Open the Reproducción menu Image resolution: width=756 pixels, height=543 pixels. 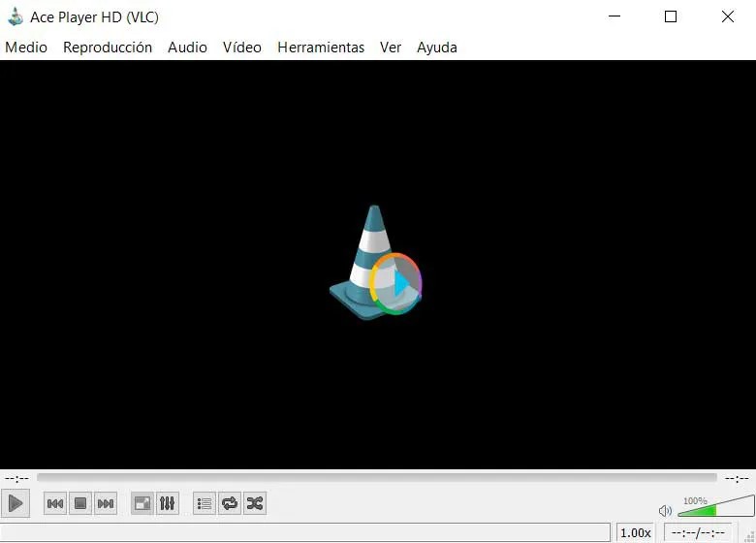[108, 48]
